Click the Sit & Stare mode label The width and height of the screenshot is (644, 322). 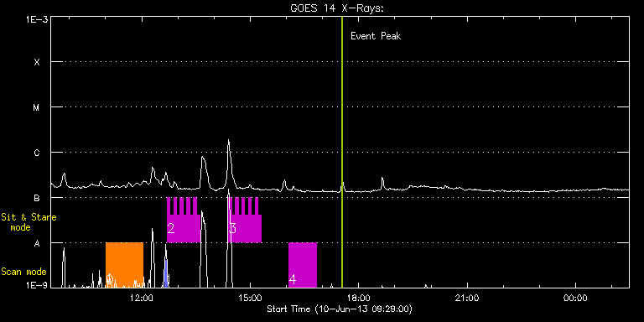click(x=29, y=222)
